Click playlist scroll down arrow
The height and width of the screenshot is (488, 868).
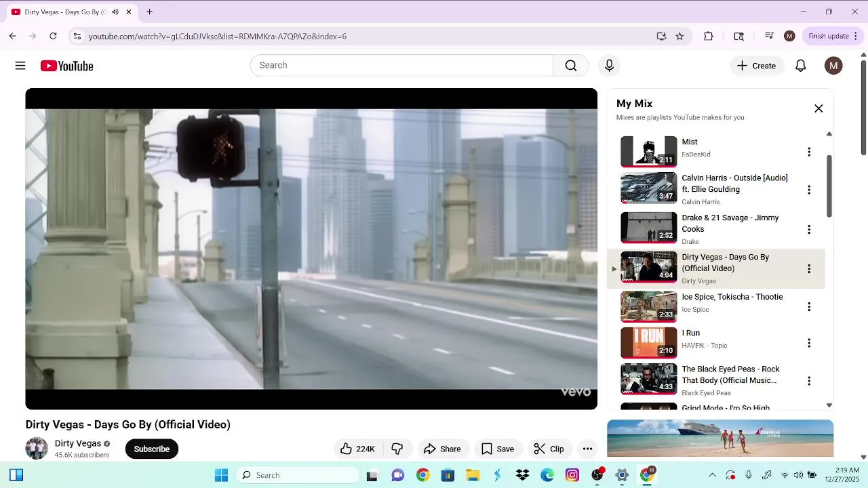tap(829, 405)
